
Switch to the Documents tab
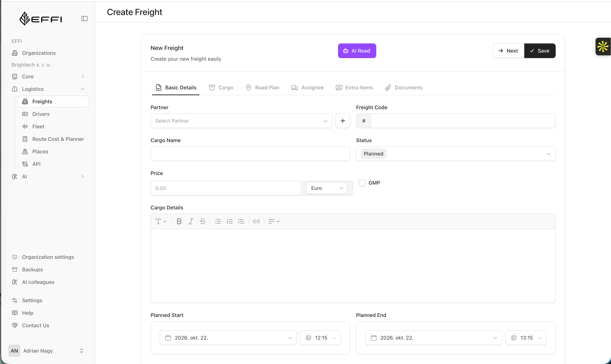click(x=404, y=88)
